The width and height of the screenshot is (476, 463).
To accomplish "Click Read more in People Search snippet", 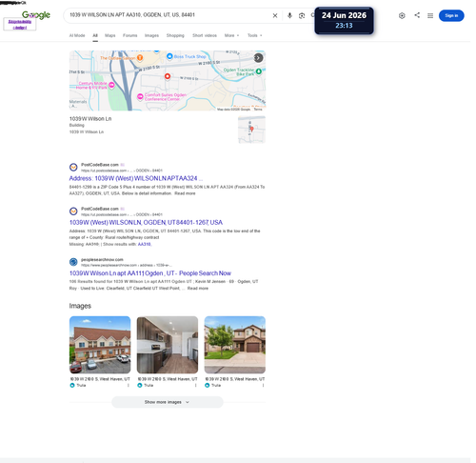I will (x=198, y=289).
